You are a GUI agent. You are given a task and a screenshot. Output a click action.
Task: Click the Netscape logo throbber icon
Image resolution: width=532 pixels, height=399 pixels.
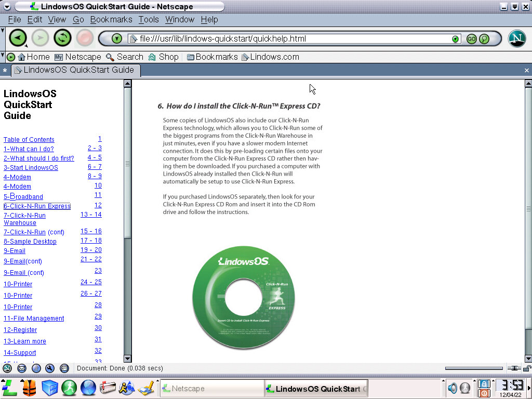[x=516, y=38]
